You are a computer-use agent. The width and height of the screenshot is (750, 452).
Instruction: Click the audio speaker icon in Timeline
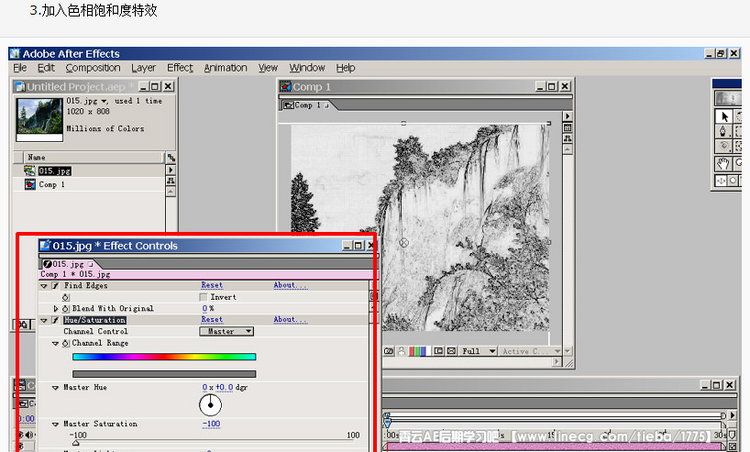pos(29,435)
